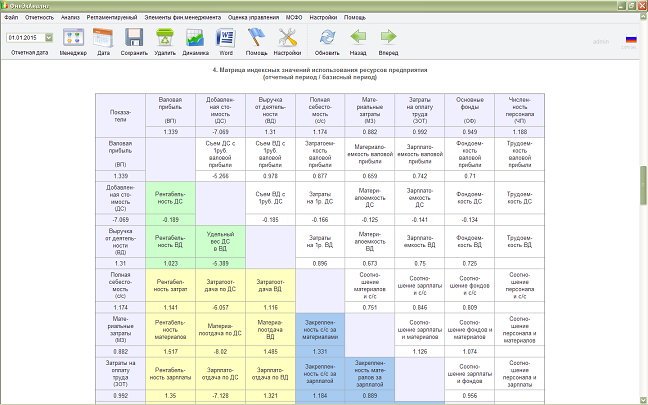This screenshot has height=405, width=648.
Task: Save using the Сохранить floppy icon
Action: (134, 38)
